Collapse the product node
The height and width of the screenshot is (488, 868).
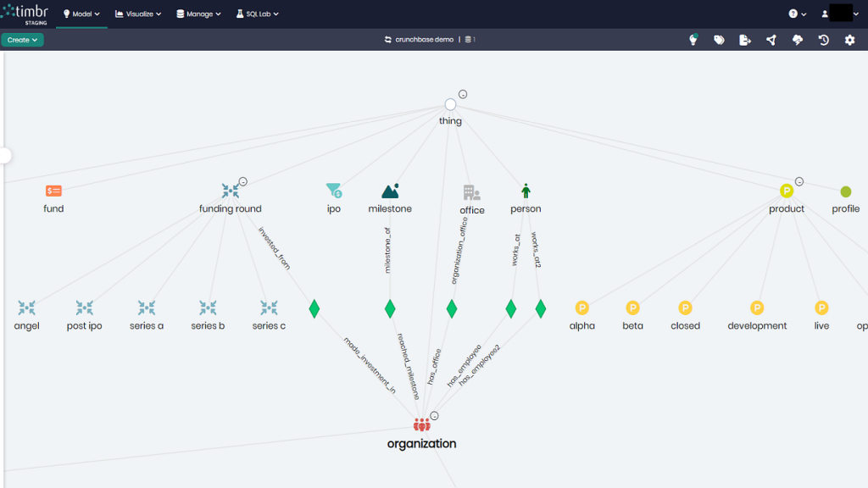799,181
